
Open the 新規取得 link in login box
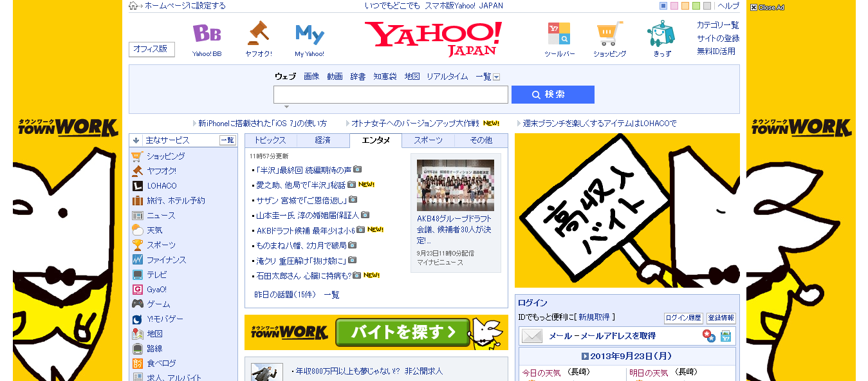595,317
